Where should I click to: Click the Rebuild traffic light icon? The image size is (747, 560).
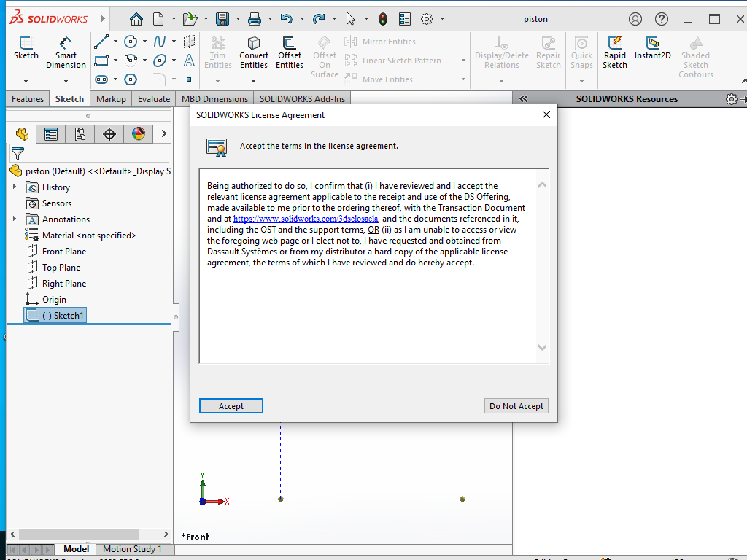click(x=383, y=19)
